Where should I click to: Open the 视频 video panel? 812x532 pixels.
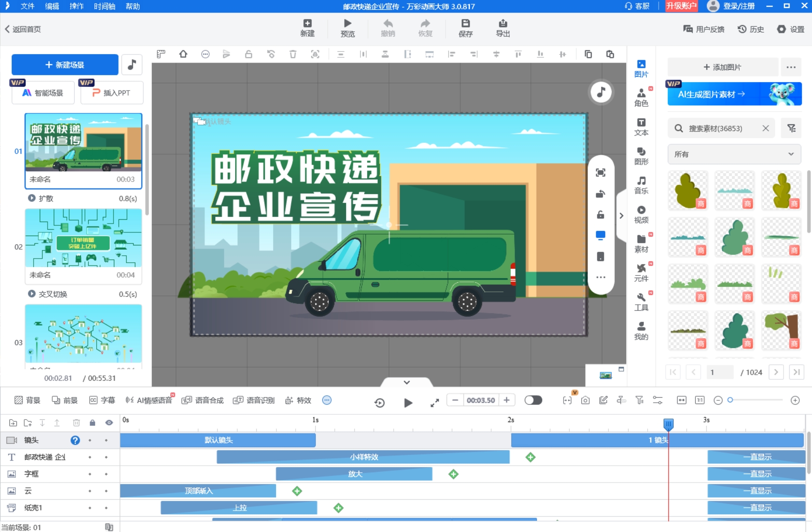coord(641,214)
